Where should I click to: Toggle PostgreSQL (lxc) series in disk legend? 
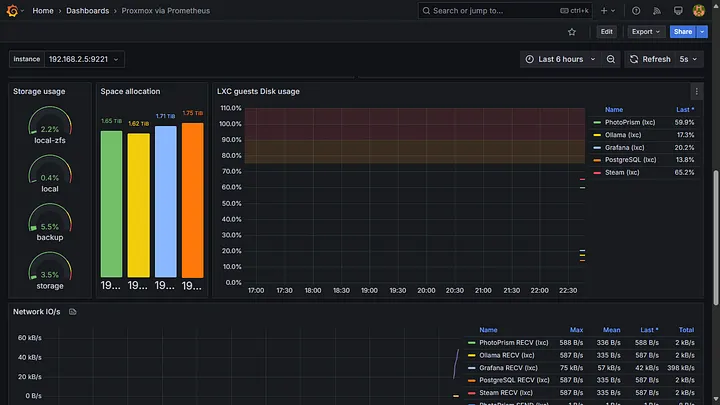pyautogui.click(x=630, y=160)
